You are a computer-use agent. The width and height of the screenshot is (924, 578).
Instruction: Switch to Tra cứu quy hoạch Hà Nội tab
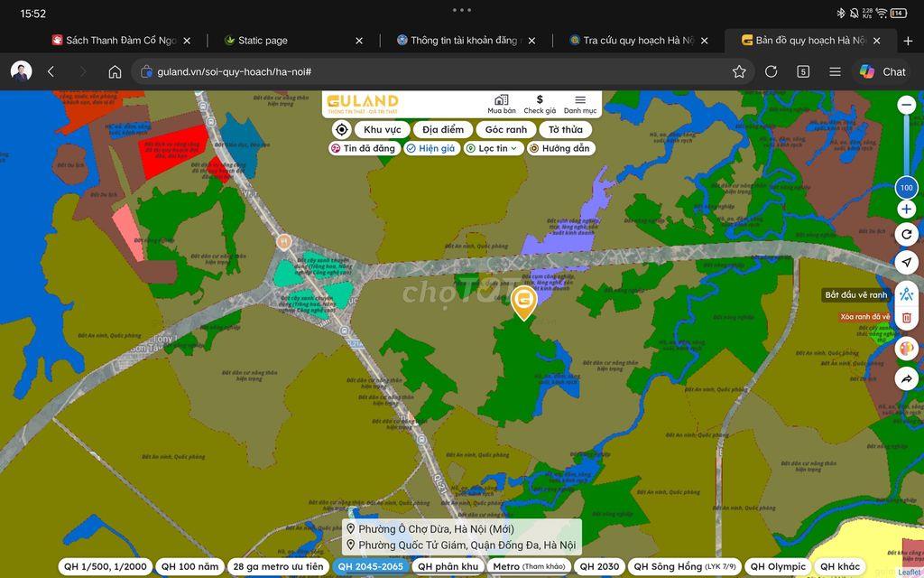pyautogui.click(x=638, y=41)
